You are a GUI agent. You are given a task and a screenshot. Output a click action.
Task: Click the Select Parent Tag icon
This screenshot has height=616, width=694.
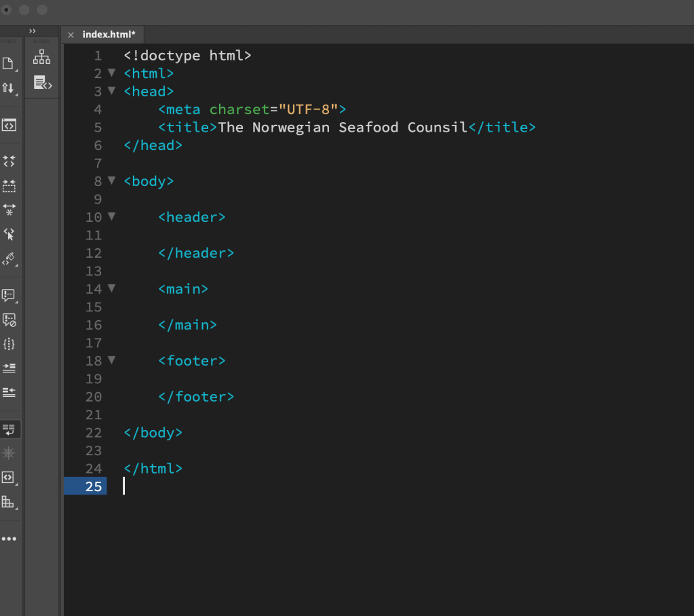[x=9, y=234]
